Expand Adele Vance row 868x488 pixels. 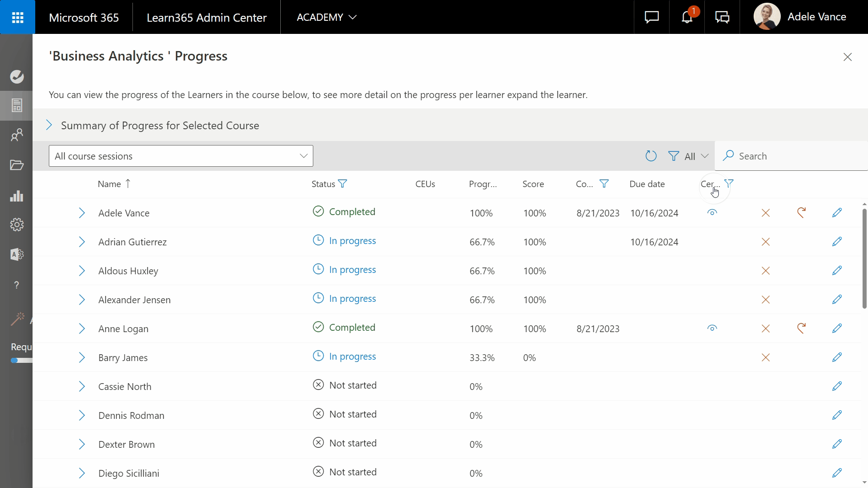(82, 213)
